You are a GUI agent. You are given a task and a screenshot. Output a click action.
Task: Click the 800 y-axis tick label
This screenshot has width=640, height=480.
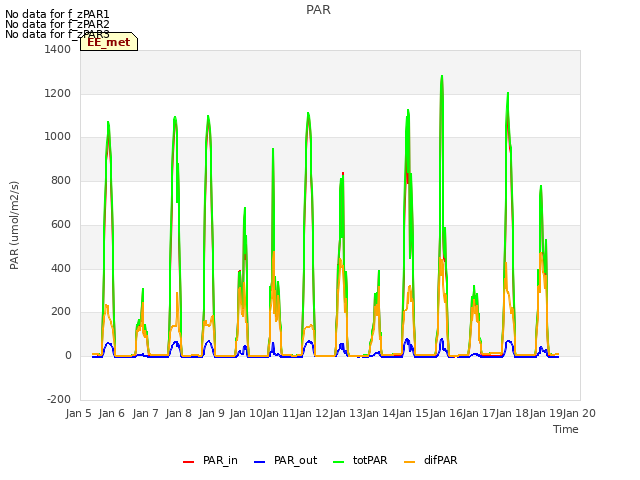point(61,180)
